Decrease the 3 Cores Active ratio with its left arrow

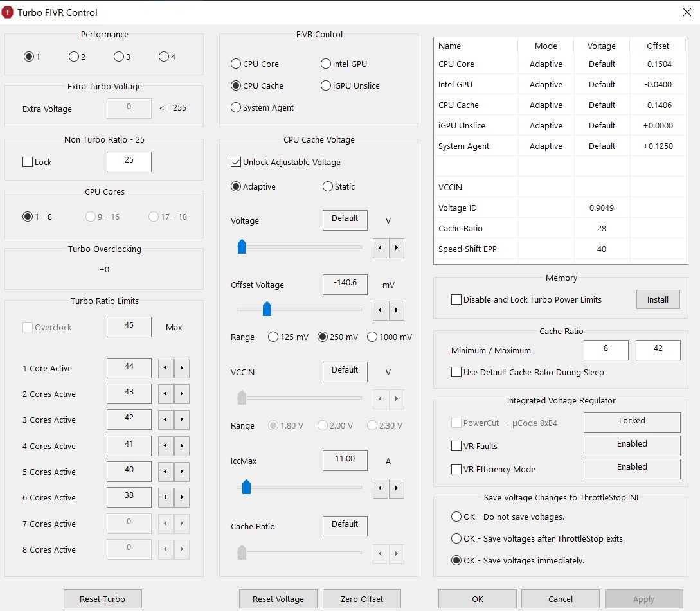[166, 420]
